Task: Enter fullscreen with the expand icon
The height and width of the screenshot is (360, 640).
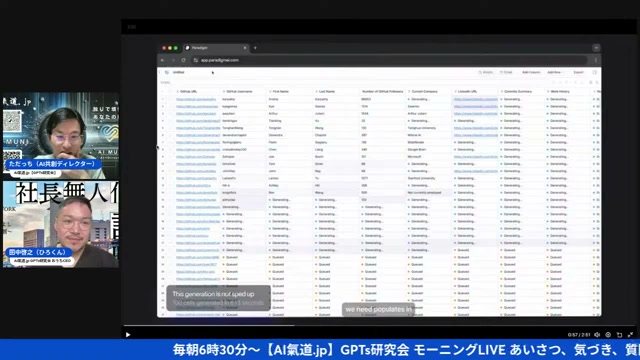Action: pyautogui.click(x=630, y=335)
